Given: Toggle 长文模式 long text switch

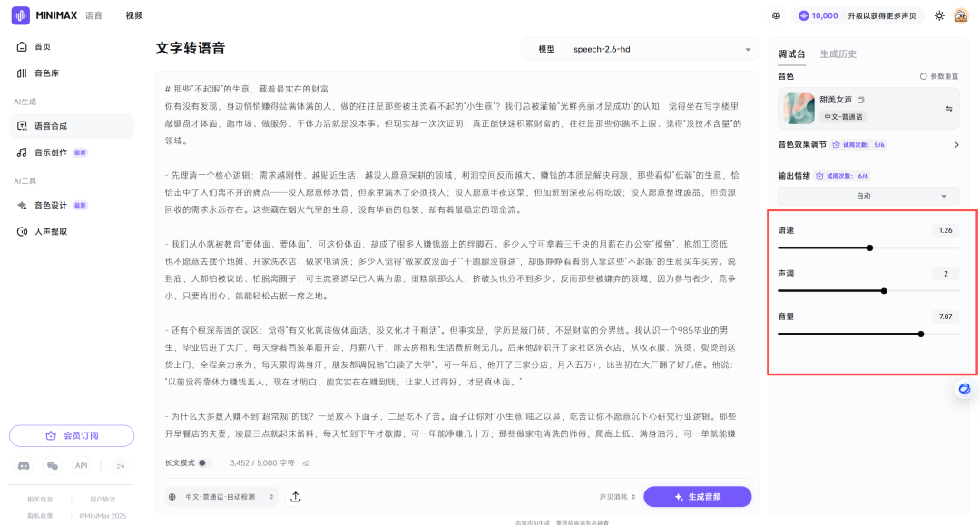Looking at the screenshot, I should click(204, 463).
